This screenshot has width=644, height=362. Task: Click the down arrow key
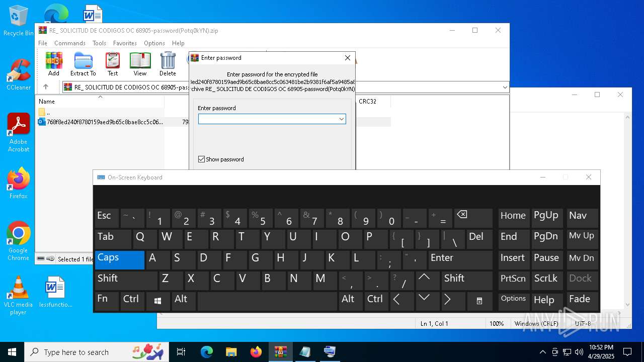(x=427, y=301)
